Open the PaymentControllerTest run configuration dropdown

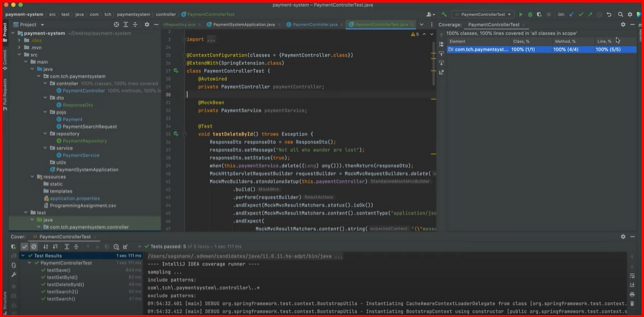click(x=484, y=14)
